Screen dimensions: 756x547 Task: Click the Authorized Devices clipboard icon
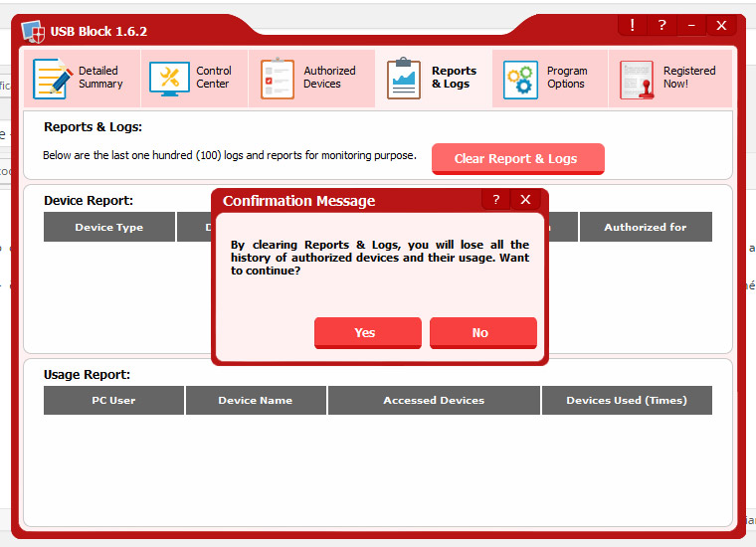[x=278, y=79]
